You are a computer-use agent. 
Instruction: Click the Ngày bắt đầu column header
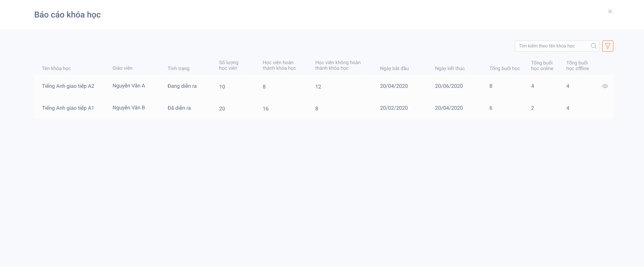point(394,68)
